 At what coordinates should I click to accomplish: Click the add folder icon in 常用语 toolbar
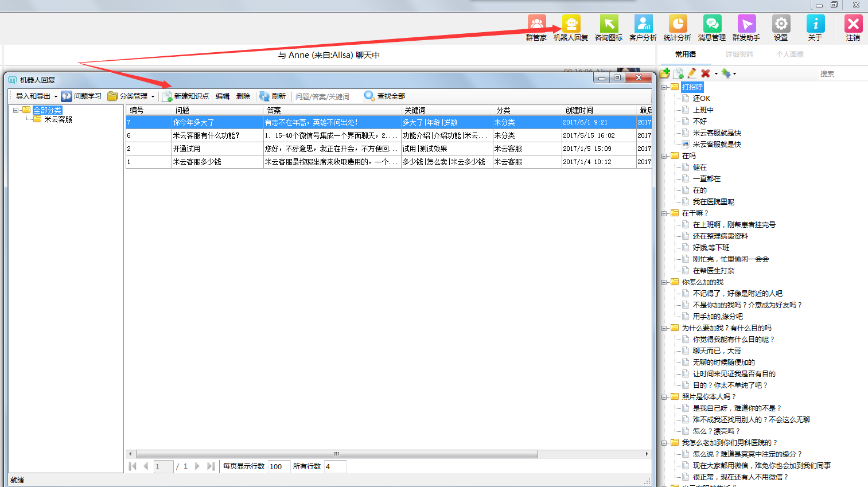(x=665, y=73)
